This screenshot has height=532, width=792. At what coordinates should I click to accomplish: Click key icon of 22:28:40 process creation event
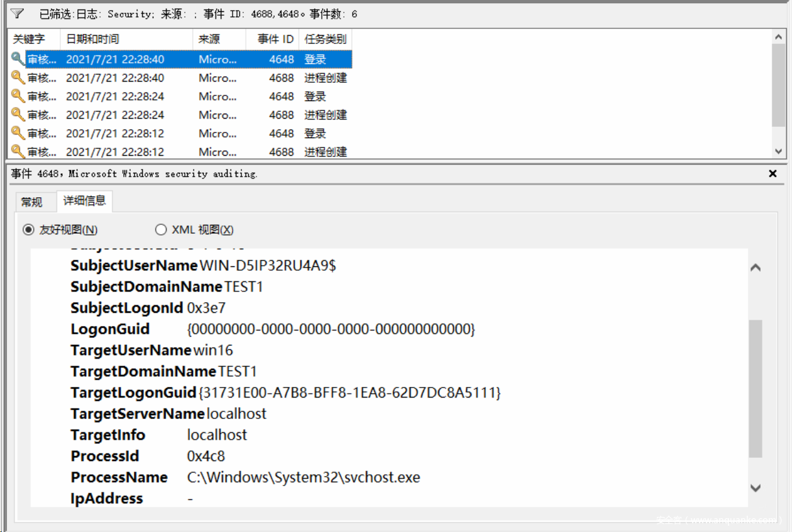coord(18,78)
